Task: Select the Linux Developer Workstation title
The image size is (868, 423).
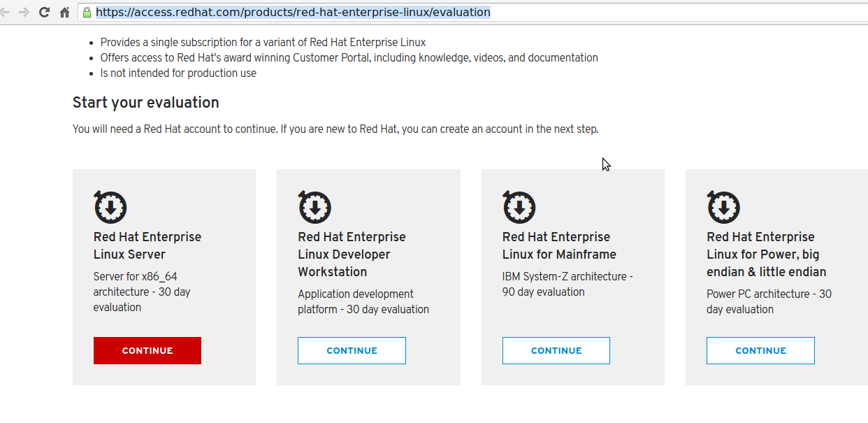Action: 352,254
